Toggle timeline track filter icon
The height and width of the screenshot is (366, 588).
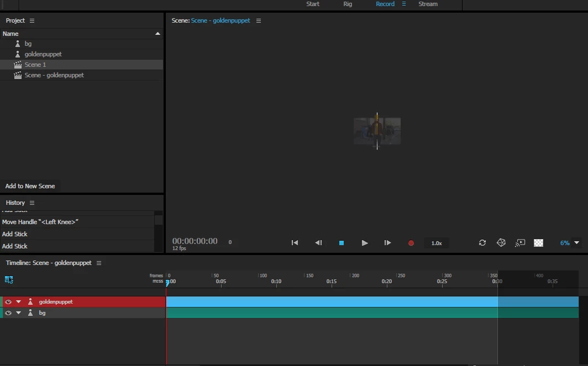[9, 279]
